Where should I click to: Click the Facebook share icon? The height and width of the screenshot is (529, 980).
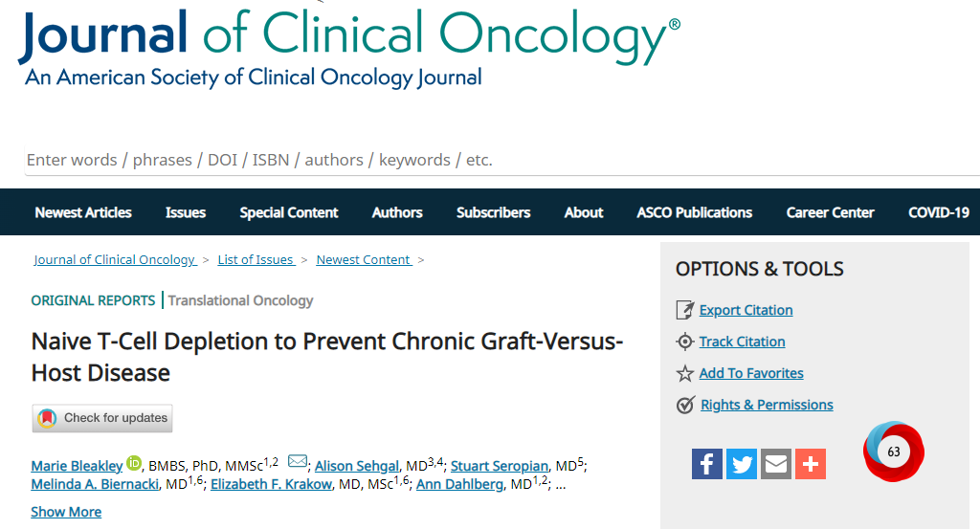click(x=707, y=464)
